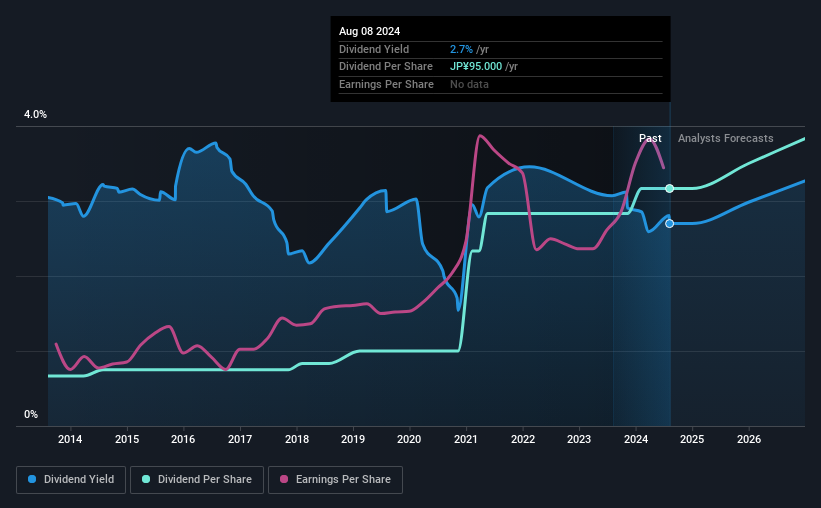Screen dimensions: 821x508
Task: Click the 2018 x-axis label
Action: tap(297, 439)
